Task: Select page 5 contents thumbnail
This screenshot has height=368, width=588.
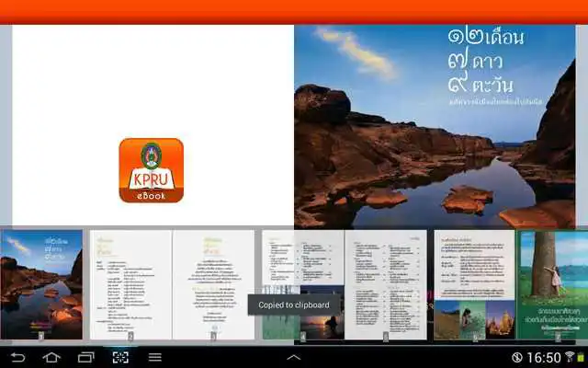Action: point(386,284)
